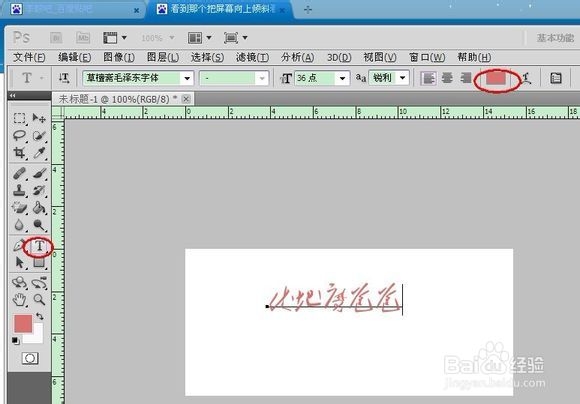The width and height of the screenshot is (580, 404).
Task: Open the 帮助(H) menu
Action: pos(474,57)
